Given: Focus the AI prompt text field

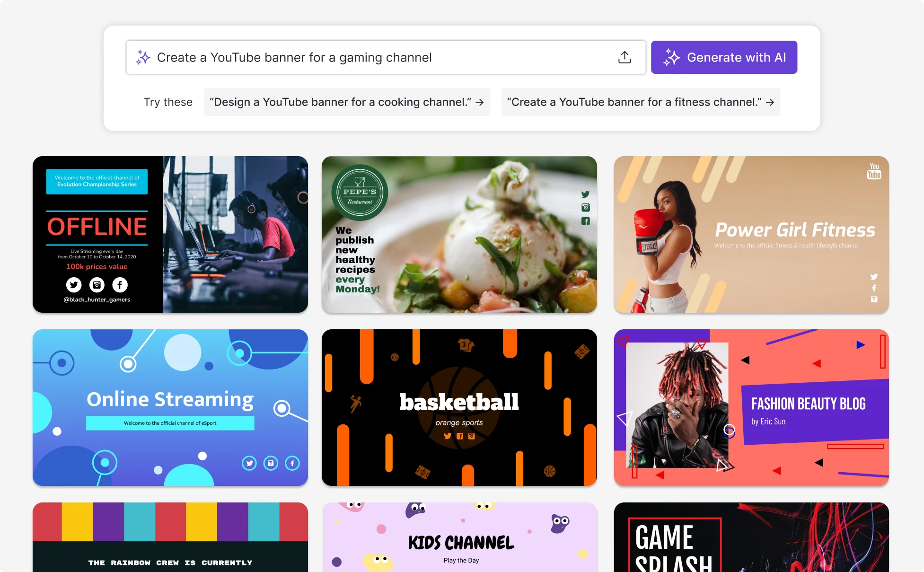Looking at the screenshot, I should (386, 57).
